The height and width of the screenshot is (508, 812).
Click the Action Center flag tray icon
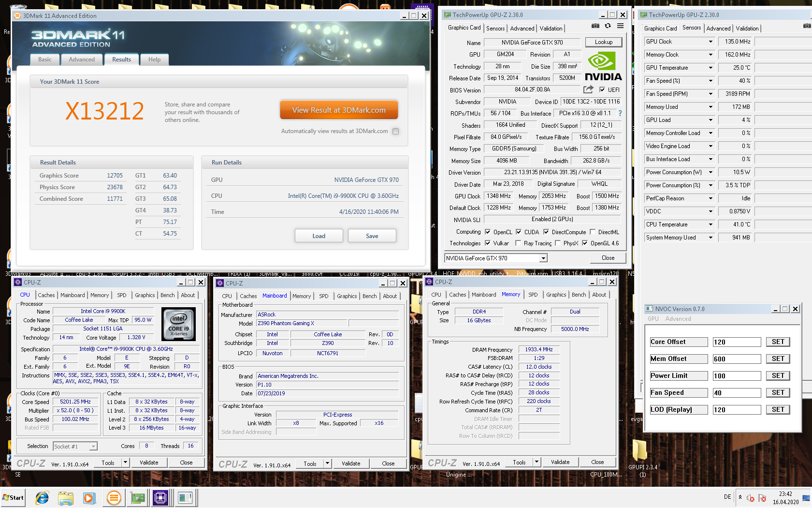762,498
